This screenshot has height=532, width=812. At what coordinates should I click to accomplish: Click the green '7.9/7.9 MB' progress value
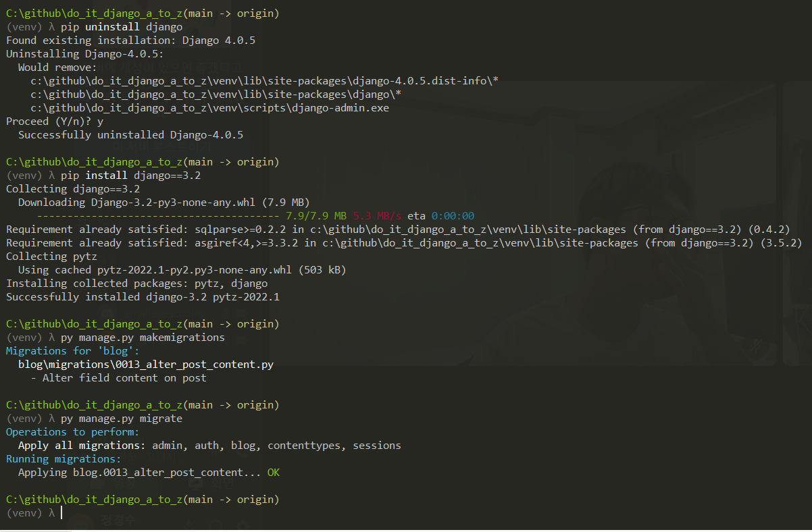click(x=316, y=216)
